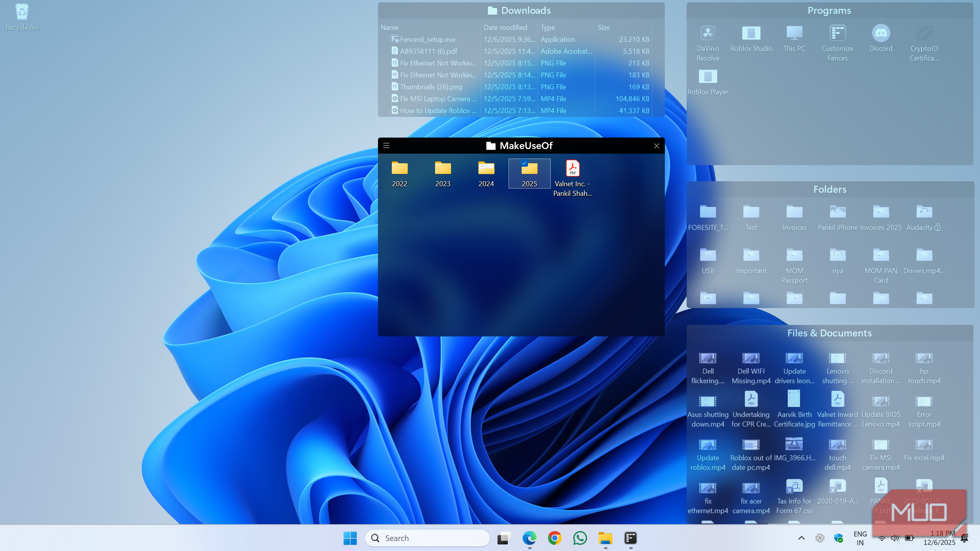The width and height of the screenshot is (980, 551).
Task: Open Fences app from taskbar
Action: (630, 538)
